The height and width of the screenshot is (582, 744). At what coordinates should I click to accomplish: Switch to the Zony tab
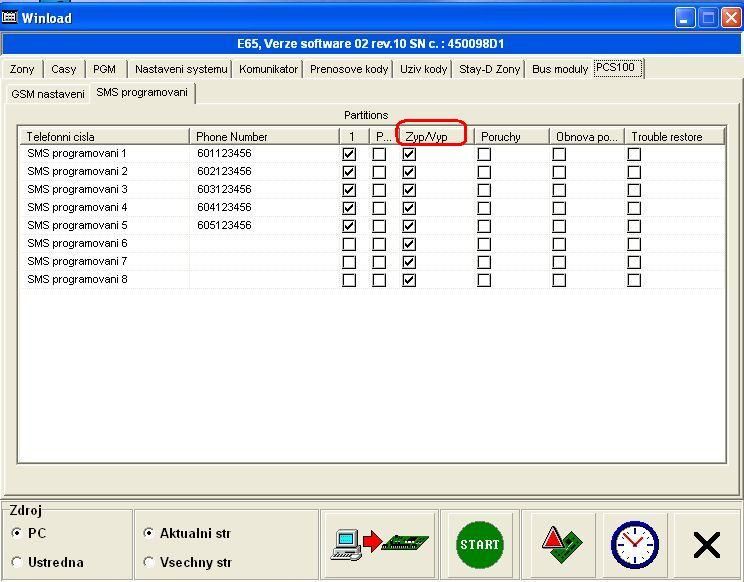tap(22, 69)
